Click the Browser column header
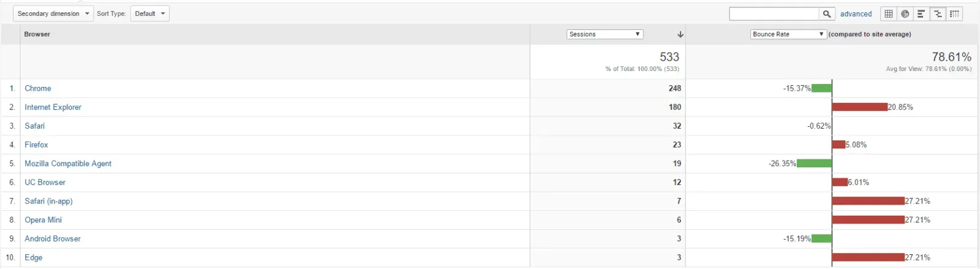 click(x=37, y=34)
